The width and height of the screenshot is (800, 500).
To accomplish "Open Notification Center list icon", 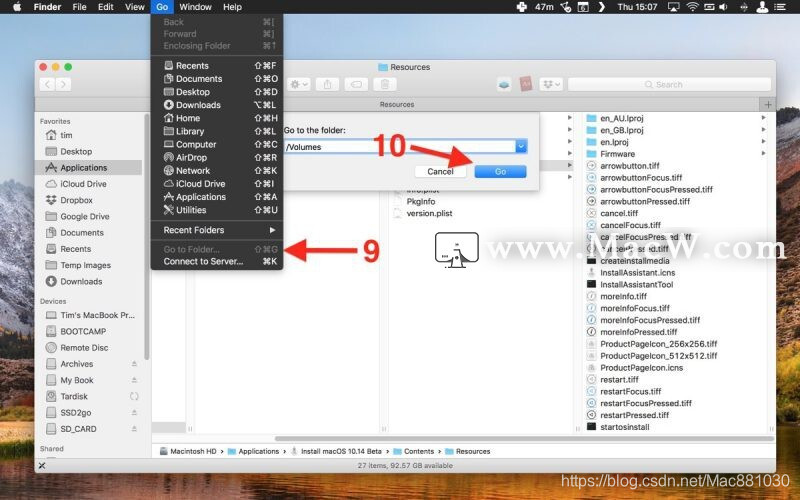I will tap(780, 7).
